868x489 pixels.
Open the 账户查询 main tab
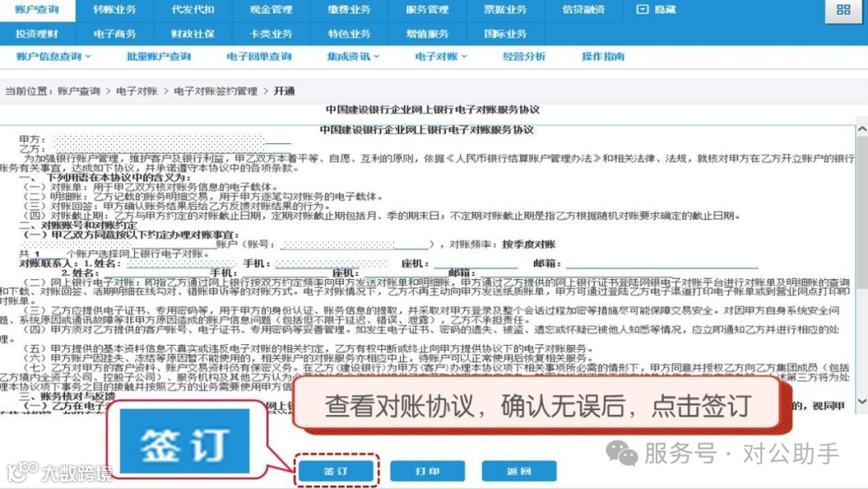coord(36,10)
